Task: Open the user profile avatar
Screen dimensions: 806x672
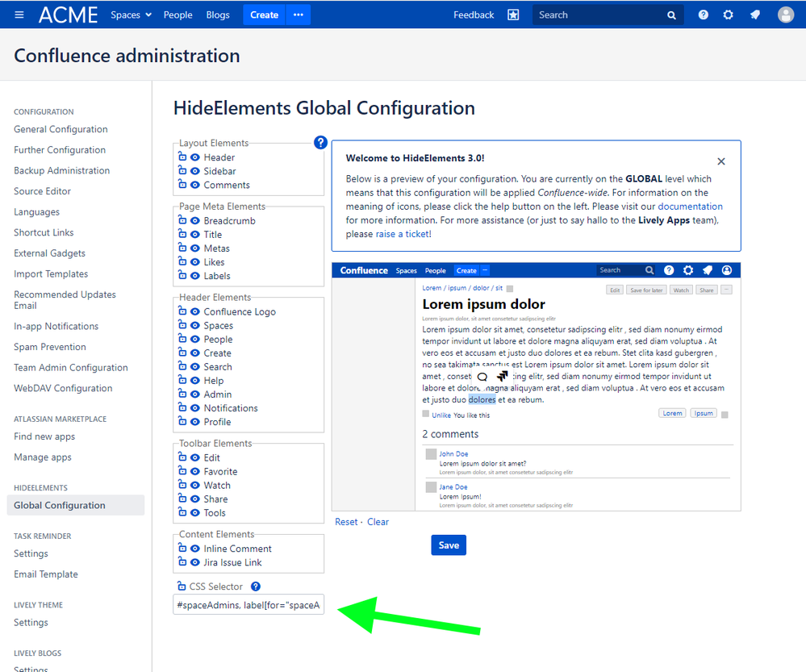Action: 786,15
